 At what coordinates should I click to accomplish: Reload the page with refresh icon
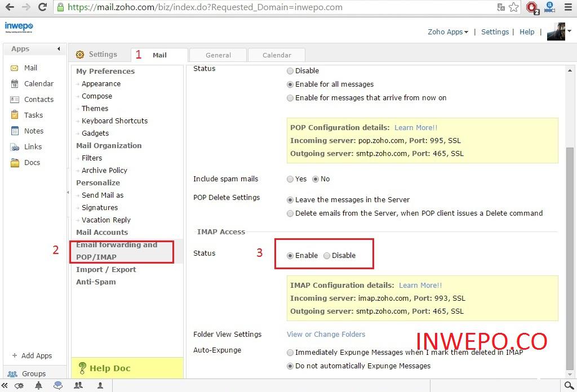point(42,7)
